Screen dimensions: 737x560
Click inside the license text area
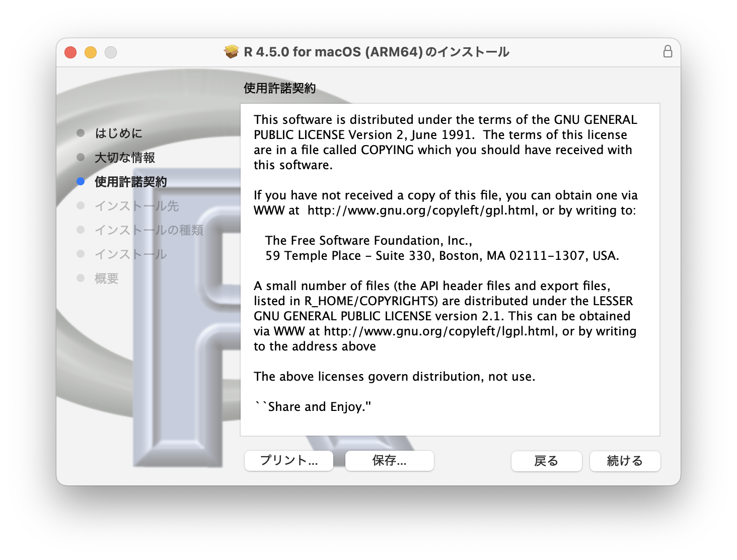click(450, 270)
